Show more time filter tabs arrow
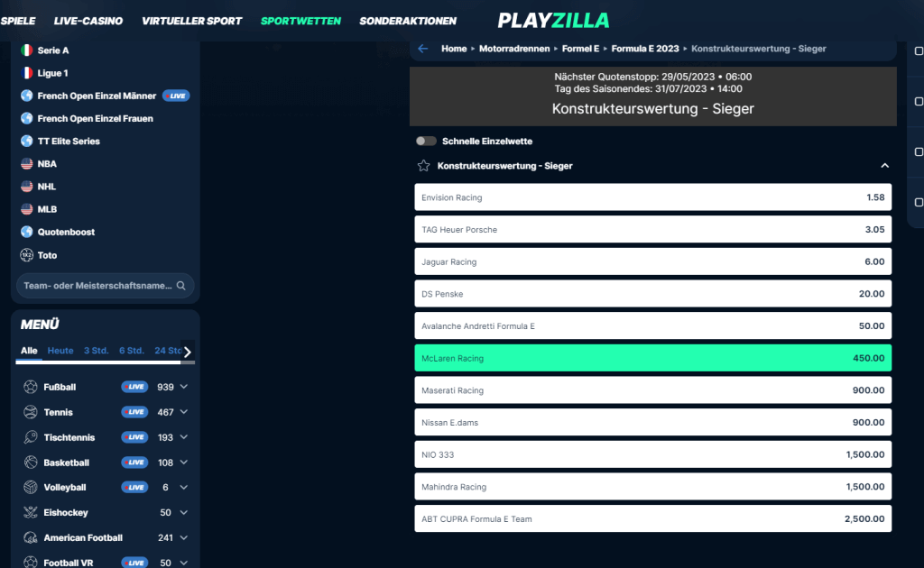This screenshot has width=924, height=568. (188, 352)
